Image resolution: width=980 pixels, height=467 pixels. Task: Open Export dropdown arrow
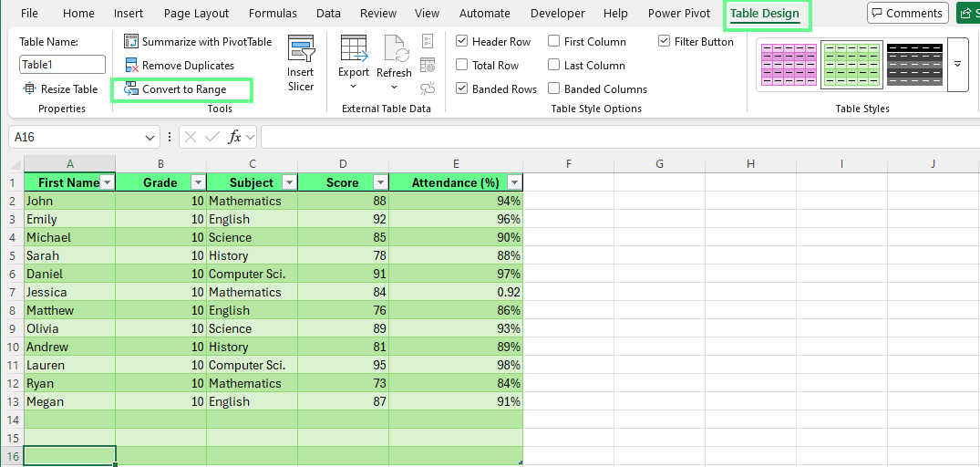point(354,87)
